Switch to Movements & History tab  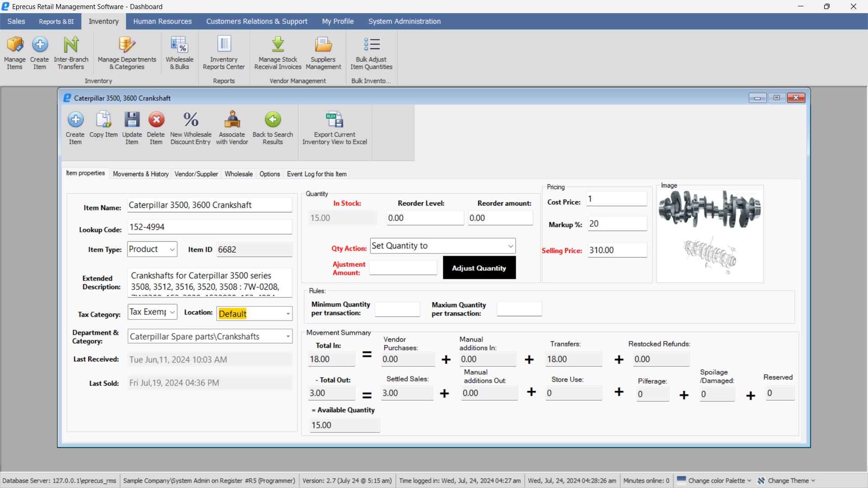(x=141, y=174)
